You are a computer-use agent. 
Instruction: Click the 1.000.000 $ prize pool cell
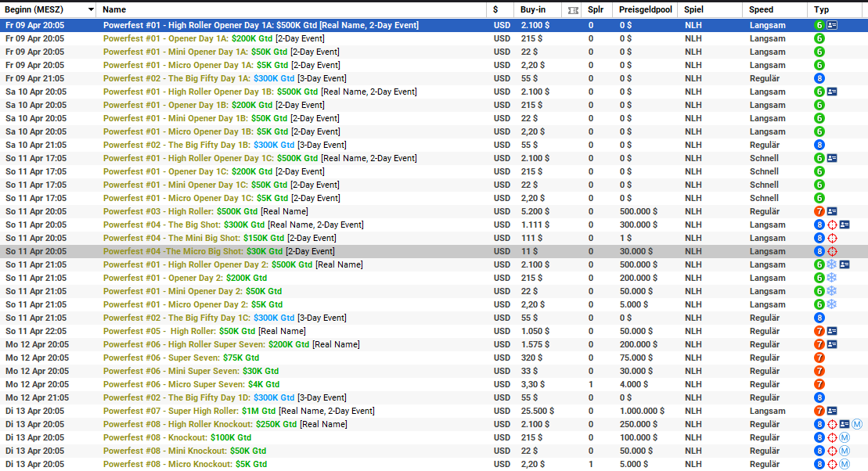click(642, 411)
